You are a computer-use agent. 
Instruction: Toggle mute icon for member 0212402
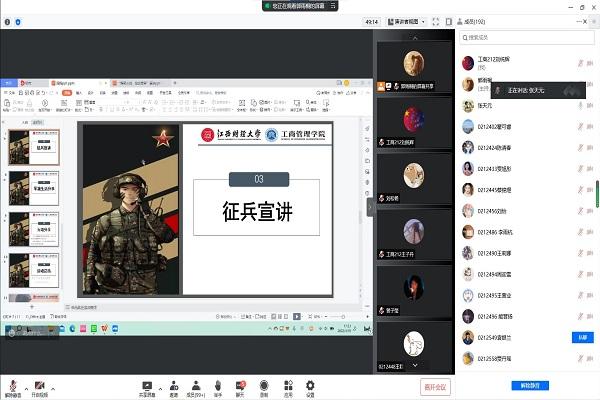(x=580, y=126)
